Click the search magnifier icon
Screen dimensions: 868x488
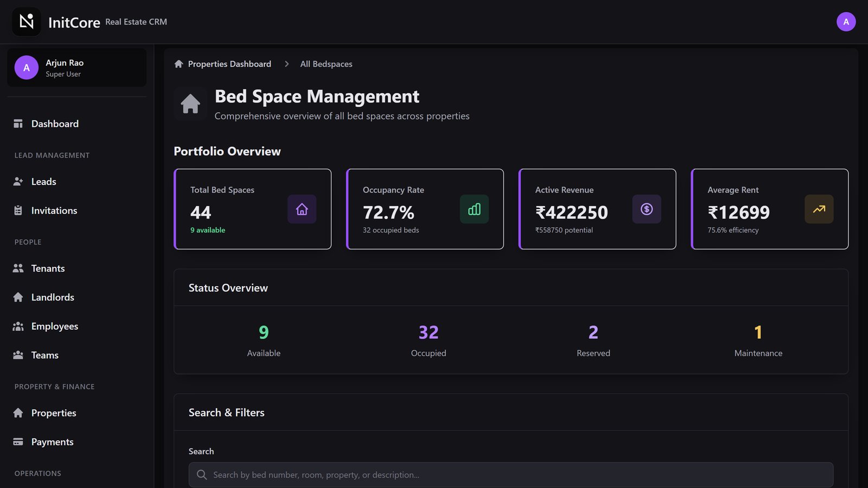pyautogui.click(x=202, y=475)
